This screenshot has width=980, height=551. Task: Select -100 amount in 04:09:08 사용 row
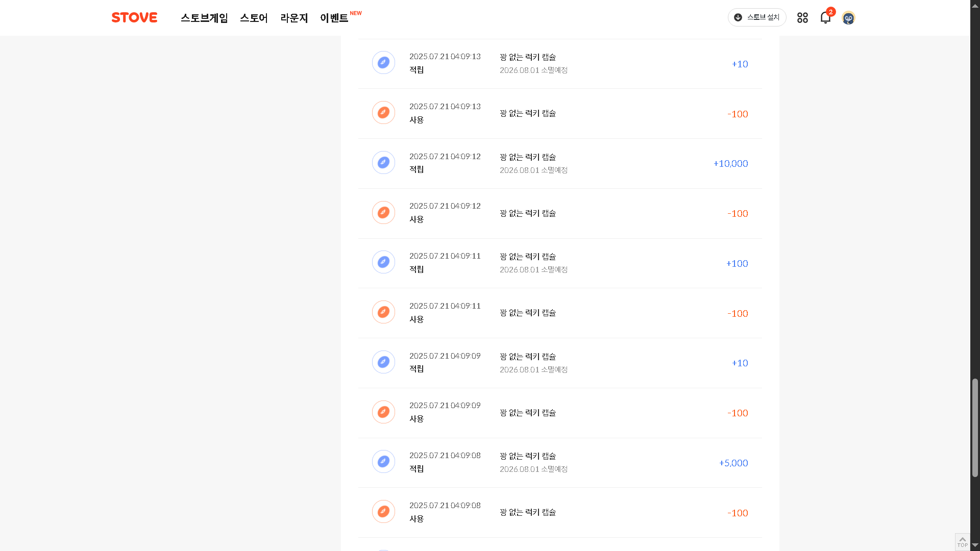738,513
